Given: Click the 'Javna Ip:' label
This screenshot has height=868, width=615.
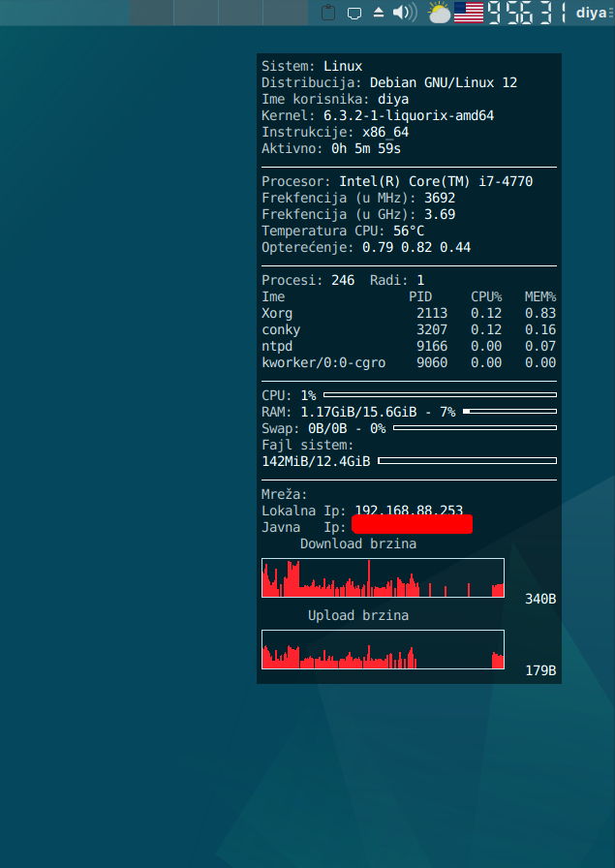Looking at the screenshot, I should [x=304, y=527].
